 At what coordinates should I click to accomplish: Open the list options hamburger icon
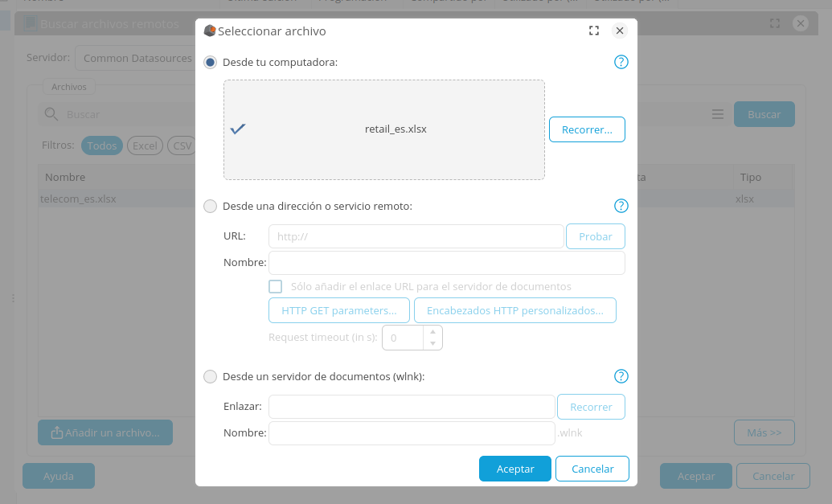[x=718, y=114]
